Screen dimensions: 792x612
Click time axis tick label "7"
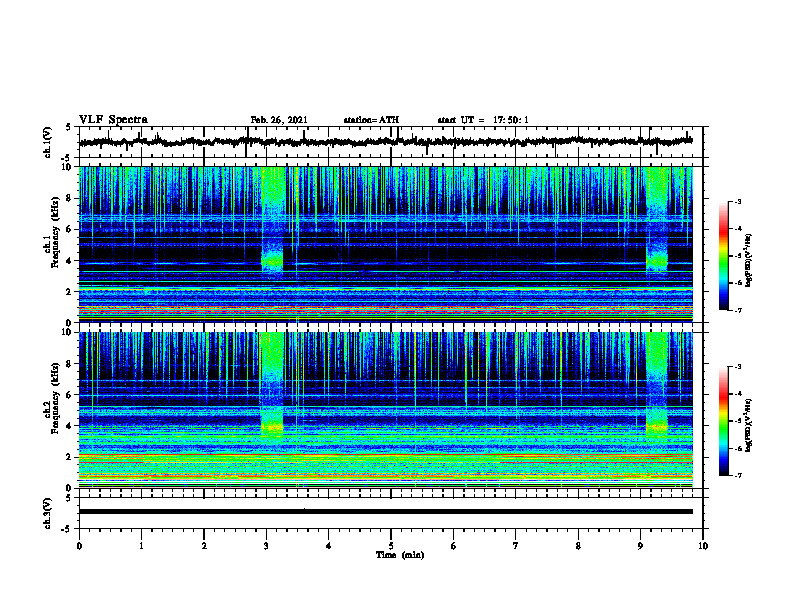(x=516, y=546)
